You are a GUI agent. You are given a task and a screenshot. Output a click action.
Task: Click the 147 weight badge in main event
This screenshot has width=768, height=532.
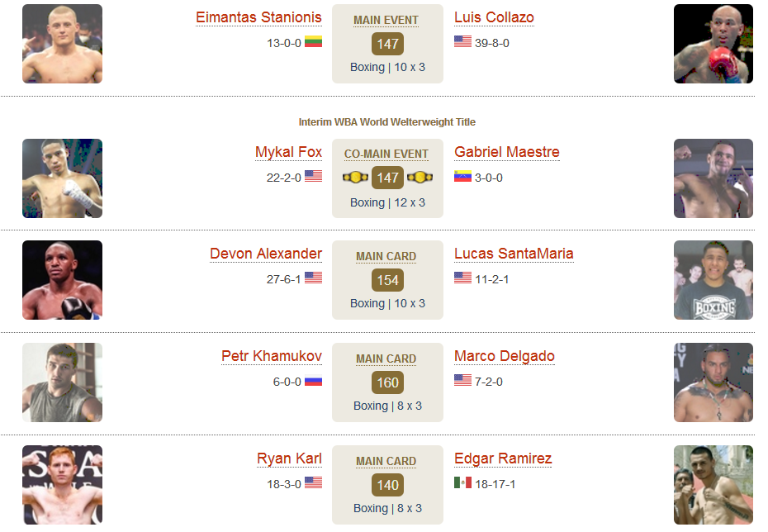tap(387, 44)
